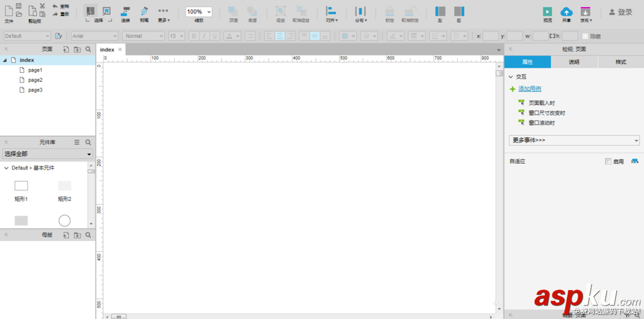Click the green Preview play icon (预览)
Image resolution: width=644 pixels, height=319 pixels.
pyautogui.click(x=547, y=12)
